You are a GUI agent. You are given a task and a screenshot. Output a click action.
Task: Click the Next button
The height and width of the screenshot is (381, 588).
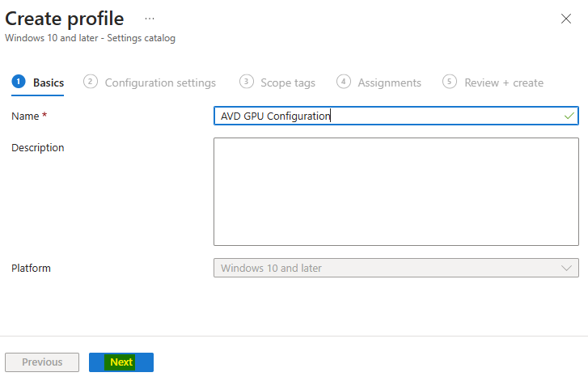[121, 362]
